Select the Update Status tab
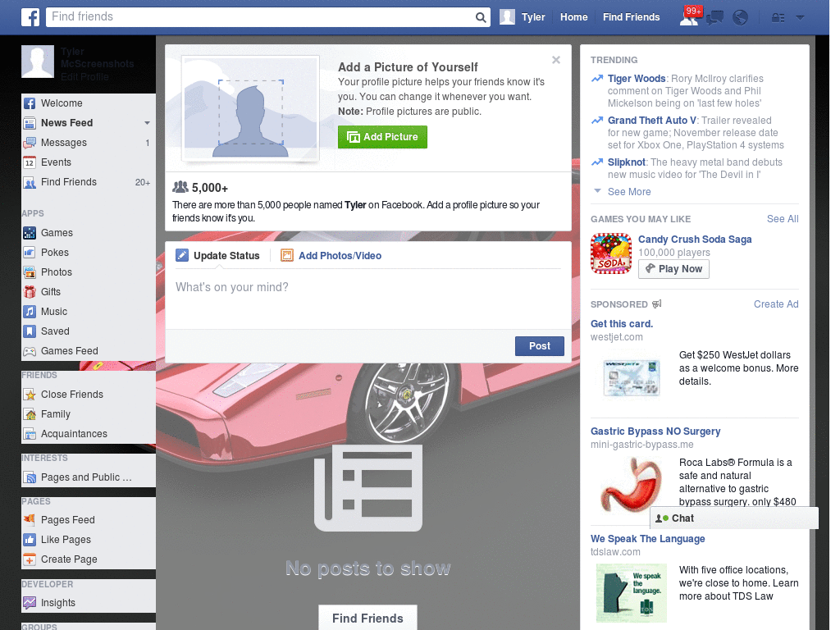 coord(218,256)
